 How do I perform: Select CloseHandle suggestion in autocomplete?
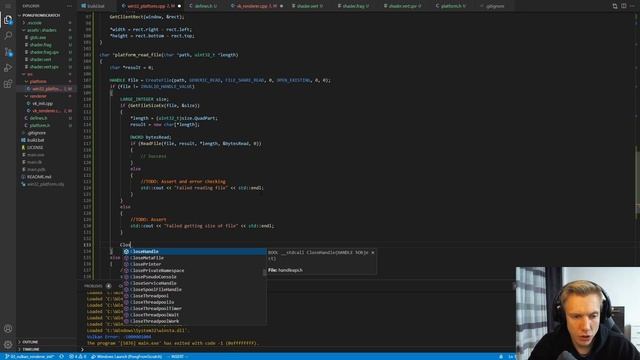click(195, 252)
